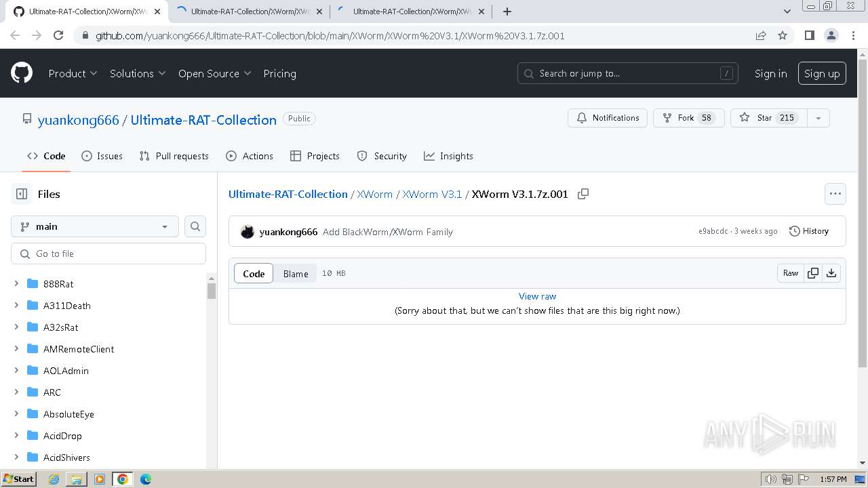Switch to the Pull requests tab
Viewport: 868px width, 488px height.
point(174,156)
